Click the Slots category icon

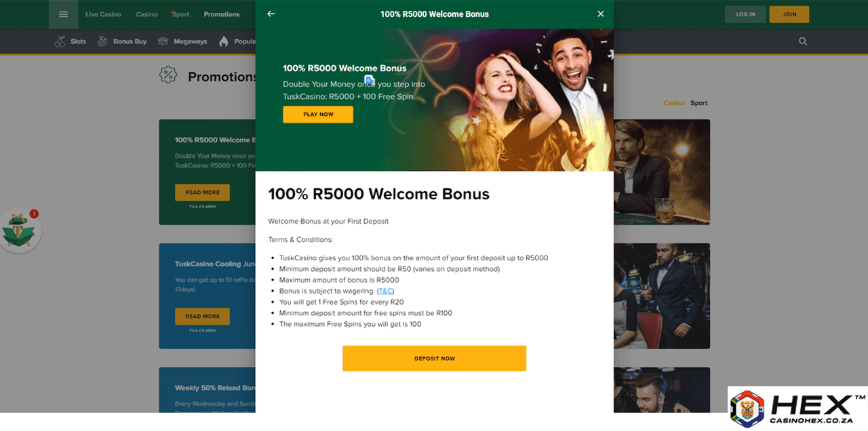click(60, 41)
